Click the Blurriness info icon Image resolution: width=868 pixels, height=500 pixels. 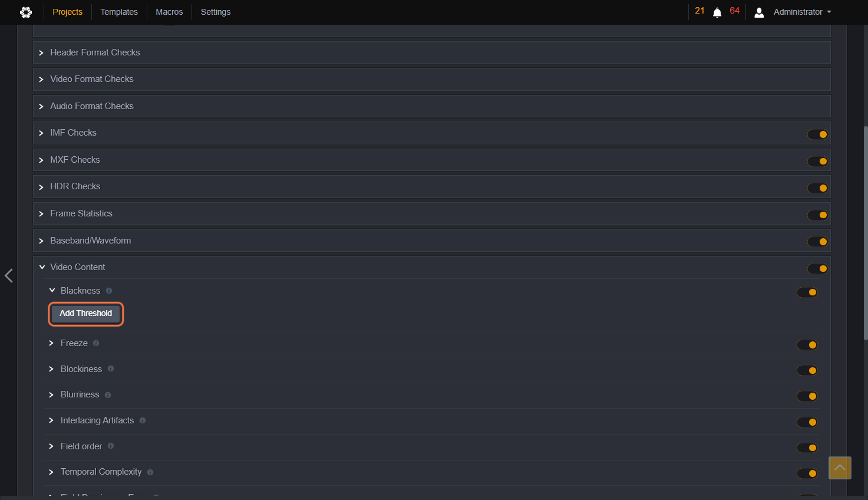pyautogui.click(x=108, y=395)
